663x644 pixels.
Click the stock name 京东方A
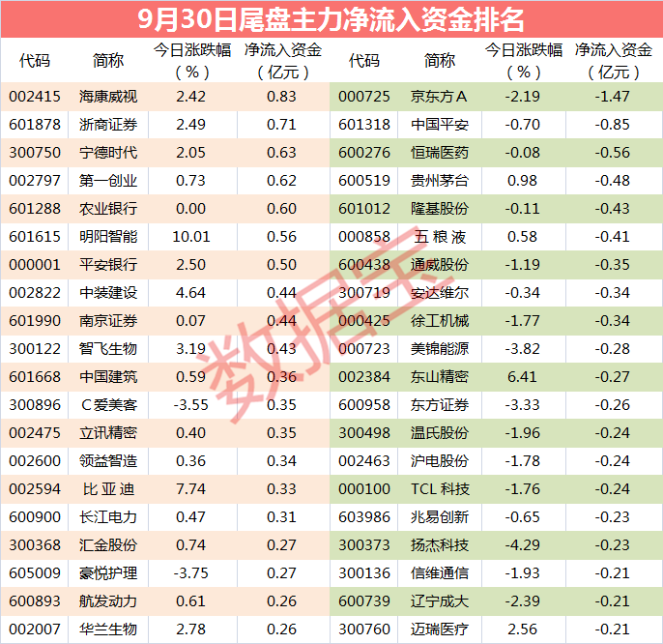point(439,97)
